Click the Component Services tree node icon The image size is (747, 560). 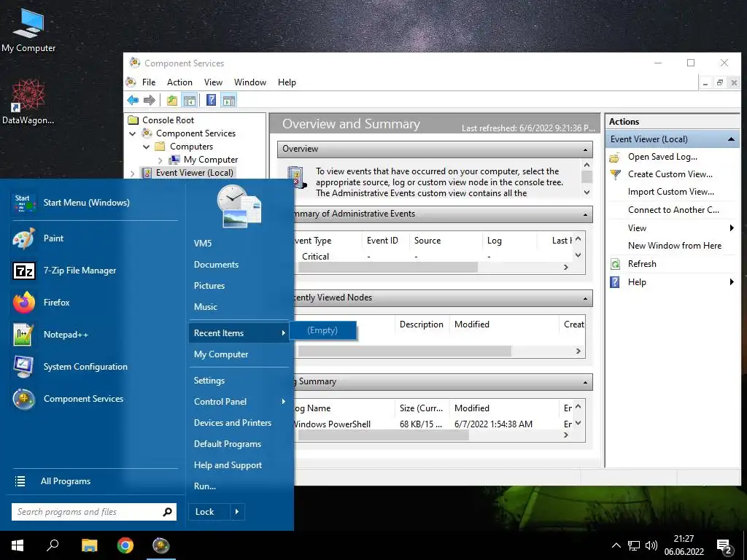[x=147, y=133]
